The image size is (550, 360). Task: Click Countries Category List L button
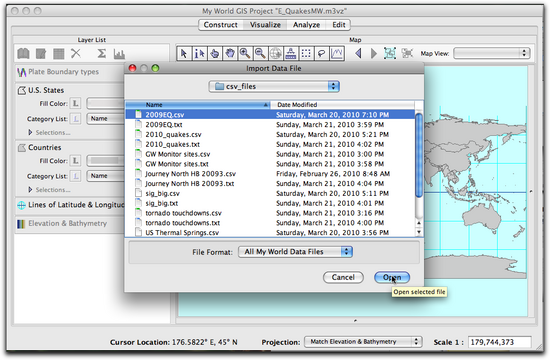click(75, 176)
